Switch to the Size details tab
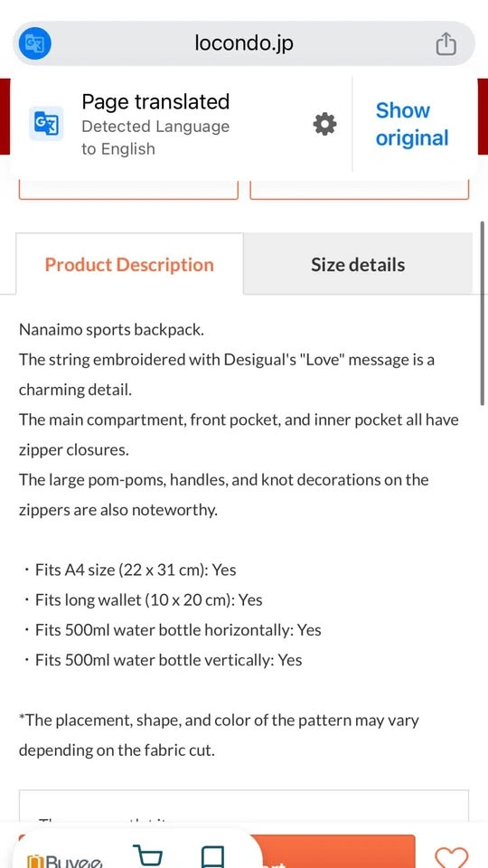The image size is (488, 868). 358,264
